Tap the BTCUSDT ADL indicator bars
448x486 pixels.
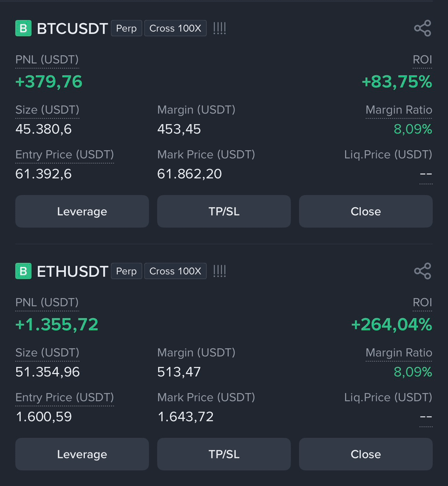(x=219, y=28)
